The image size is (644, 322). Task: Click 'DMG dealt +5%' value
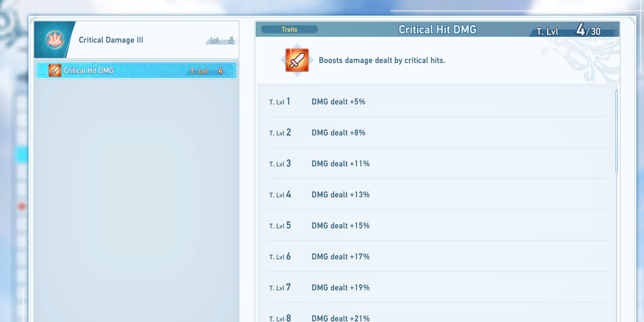pyautogui.click(x=338, y=102)
